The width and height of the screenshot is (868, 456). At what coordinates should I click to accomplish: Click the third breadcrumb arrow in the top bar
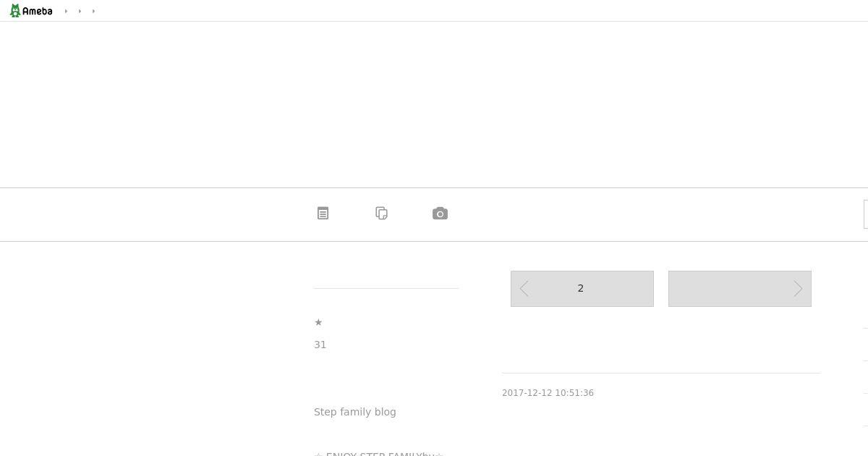93,11
